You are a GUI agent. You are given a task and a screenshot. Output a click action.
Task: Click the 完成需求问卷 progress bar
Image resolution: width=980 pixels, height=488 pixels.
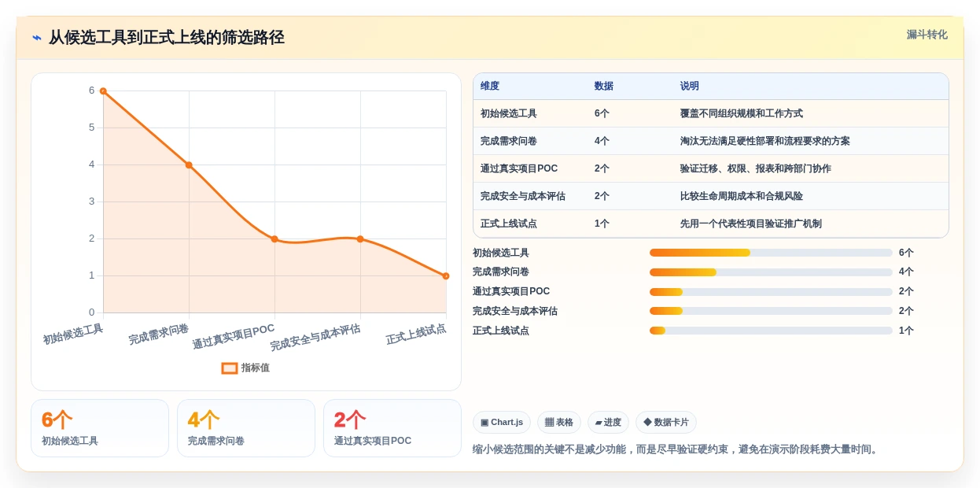point(771,272)
